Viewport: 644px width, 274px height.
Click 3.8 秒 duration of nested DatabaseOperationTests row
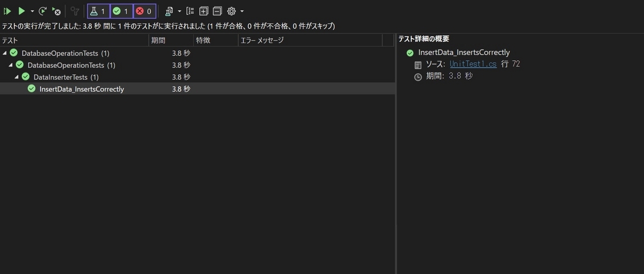tap(181, 65)
